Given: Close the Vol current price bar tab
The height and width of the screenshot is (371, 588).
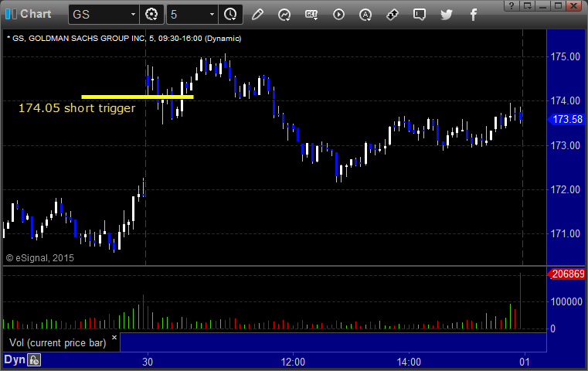Looking at the screenshot, I should tap(114, 337).
